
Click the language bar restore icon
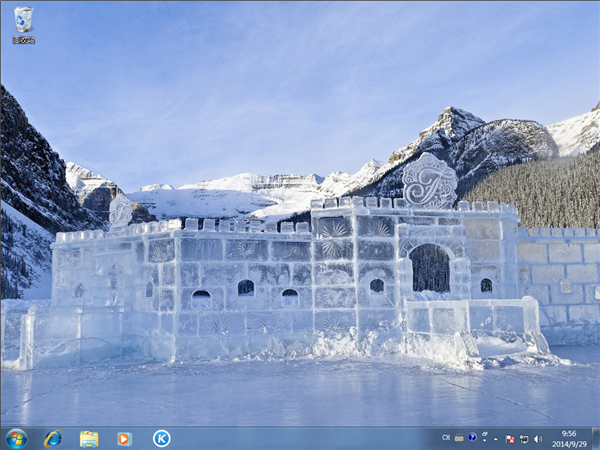pos(484,433)
